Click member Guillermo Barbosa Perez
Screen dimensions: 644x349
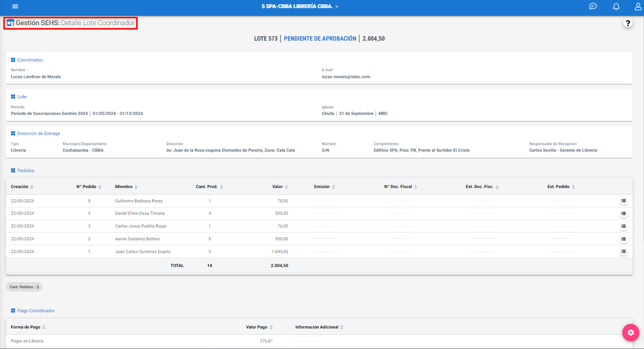pyautogui.click(x=139, y=201)
